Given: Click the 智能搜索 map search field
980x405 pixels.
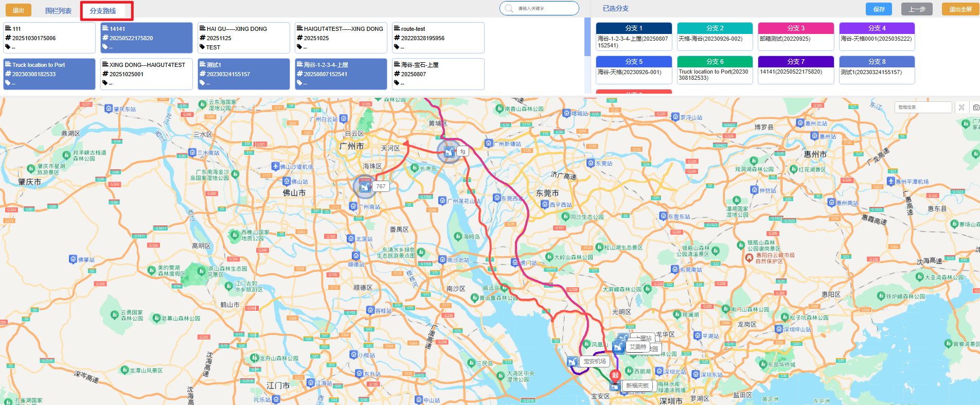Looking at the screenshot, I should pyautogui.click(x=923, y=108).
